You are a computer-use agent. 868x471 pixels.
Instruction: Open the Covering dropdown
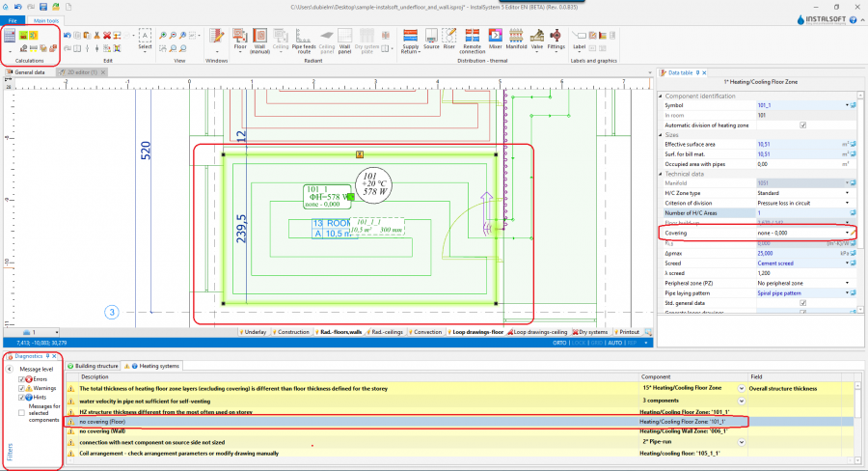[x=848, y=234]
